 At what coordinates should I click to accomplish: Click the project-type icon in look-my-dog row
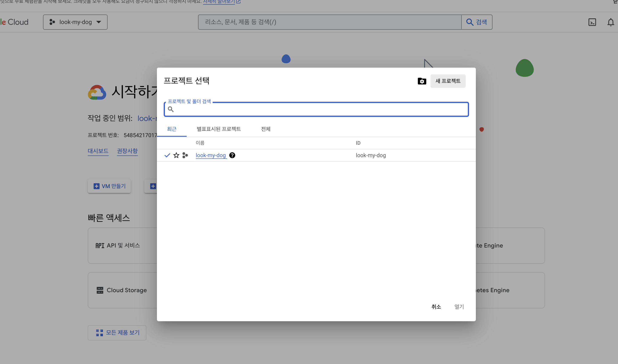(185, 155)
